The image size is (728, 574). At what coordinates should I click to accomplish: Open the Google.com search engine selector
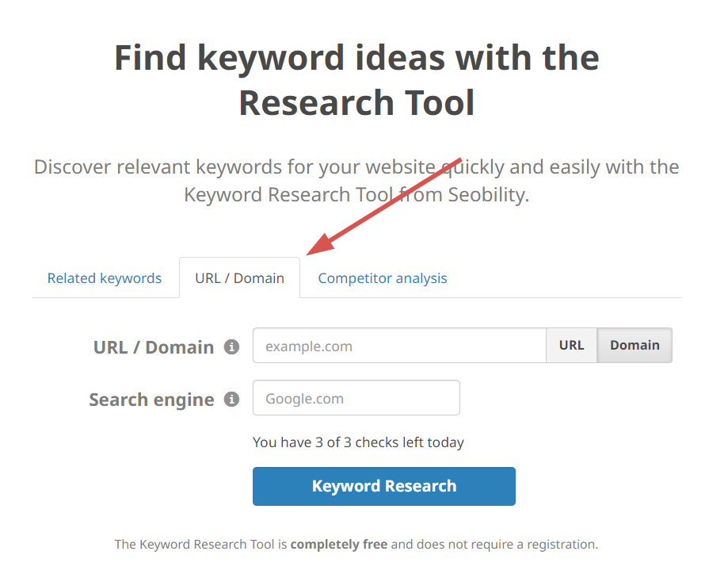pyautogui.click(x=356, y=397)
